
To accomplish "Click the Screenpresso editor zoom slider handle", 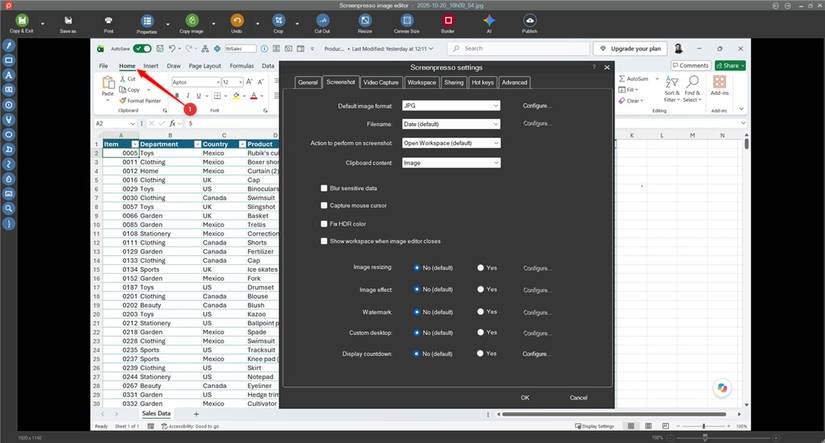I will tap(705, 438).
